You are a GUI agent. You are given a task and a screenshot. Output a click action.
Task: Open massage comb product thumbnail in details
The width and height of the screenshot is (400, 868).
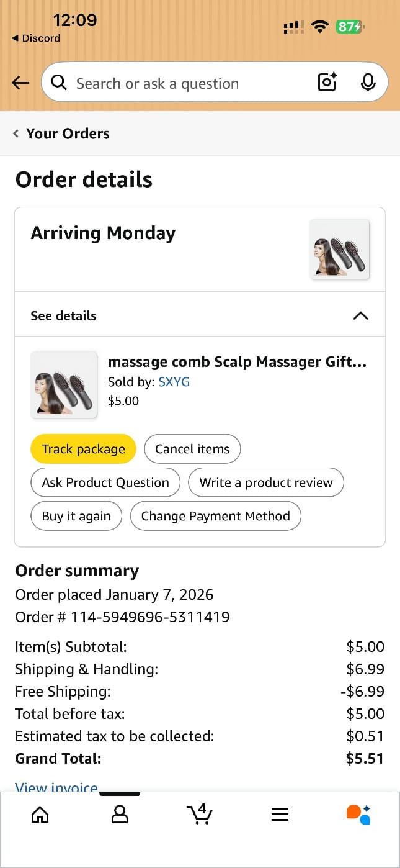pyautogui.click(x=64, y=384)
